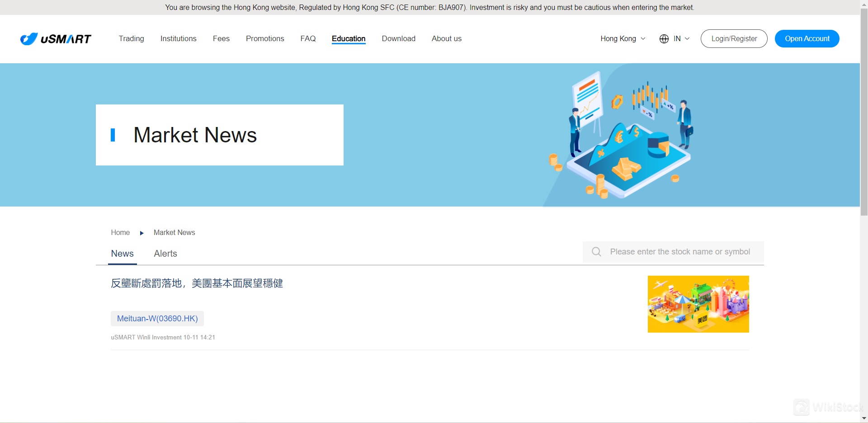Open the Meituan article thumbnail image

click(698, 304)
